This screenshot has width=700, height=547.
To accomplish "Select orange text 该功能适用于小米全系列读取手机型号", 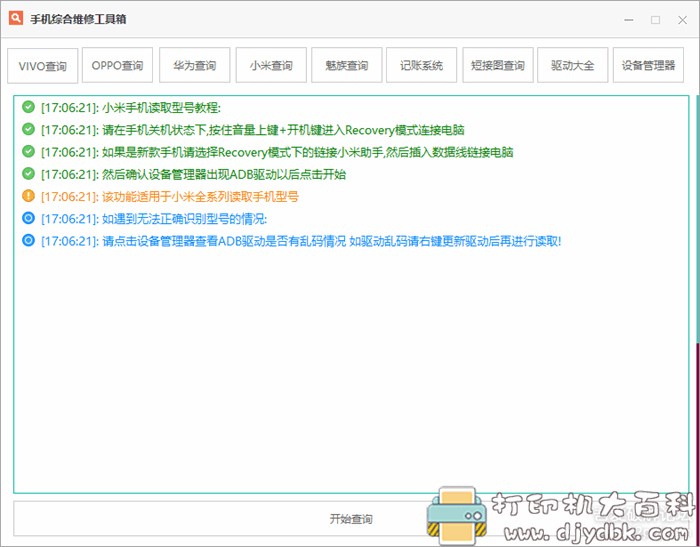I will (200, 196).
